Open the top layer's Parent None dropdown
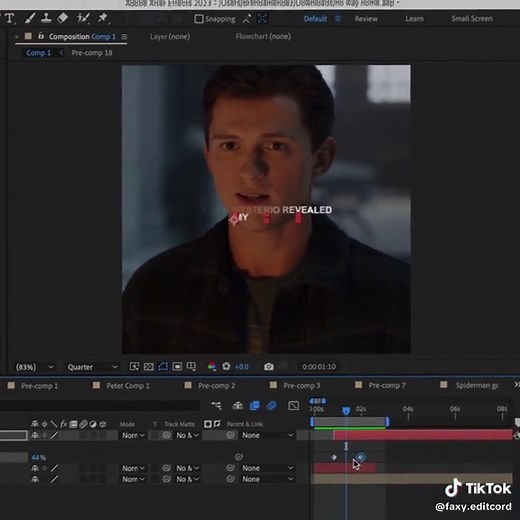This screenshot has height=520, width=520. pos(267,435)
